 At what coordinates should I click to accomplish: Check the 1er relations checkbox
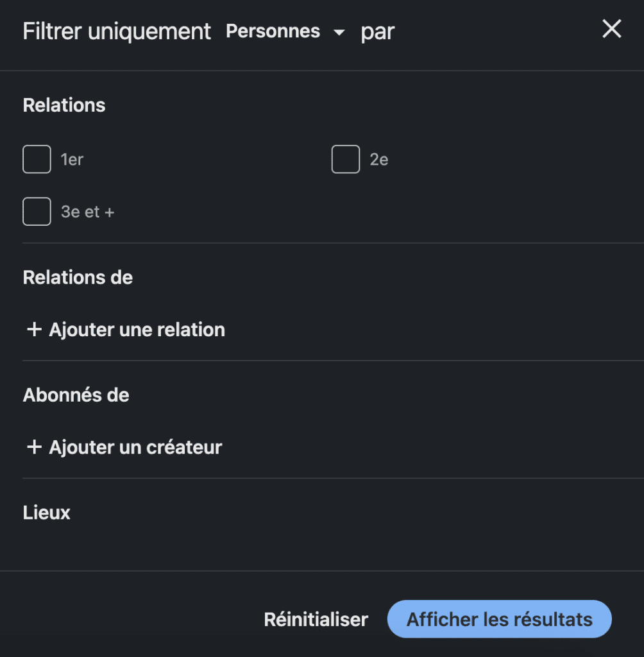pos(37,159)
